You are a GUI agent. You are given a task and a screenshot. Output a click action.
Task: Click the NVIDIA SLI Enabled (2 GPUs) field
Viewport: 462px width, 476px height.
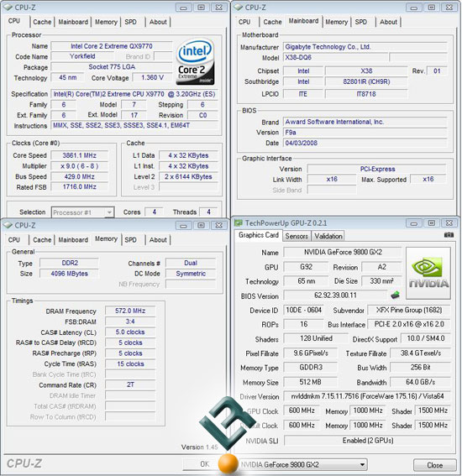pyautogui.click(x=368, y=440)
